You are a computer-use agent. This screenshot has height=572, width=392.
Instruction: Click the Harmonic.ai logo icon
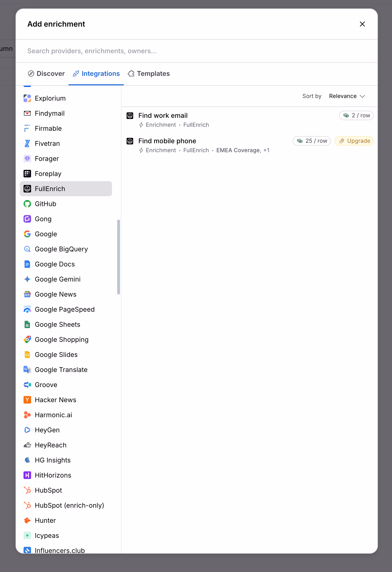(x=27, y=415)
